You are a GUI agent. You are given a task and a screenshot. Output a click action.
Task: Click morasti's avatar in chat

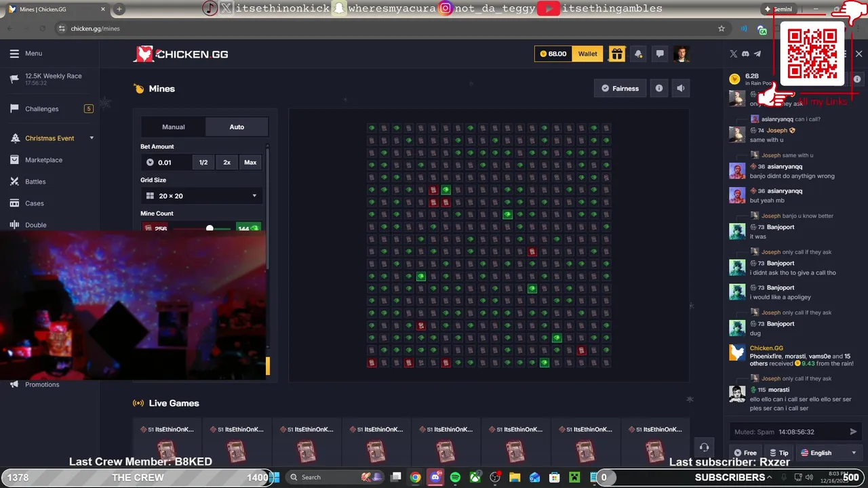[737, 394]
